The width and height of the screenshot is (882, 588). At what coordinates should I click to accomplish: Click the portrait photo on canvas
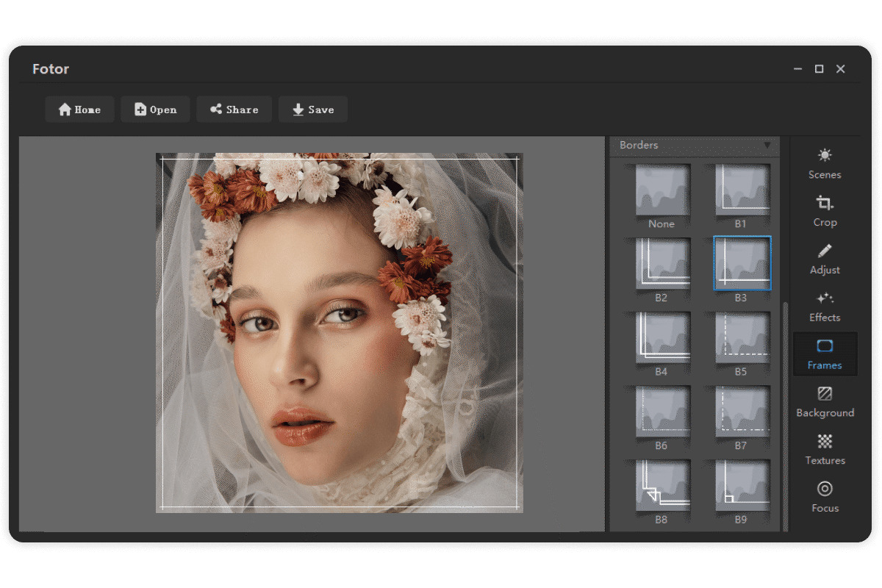click(x=340, y=333)
